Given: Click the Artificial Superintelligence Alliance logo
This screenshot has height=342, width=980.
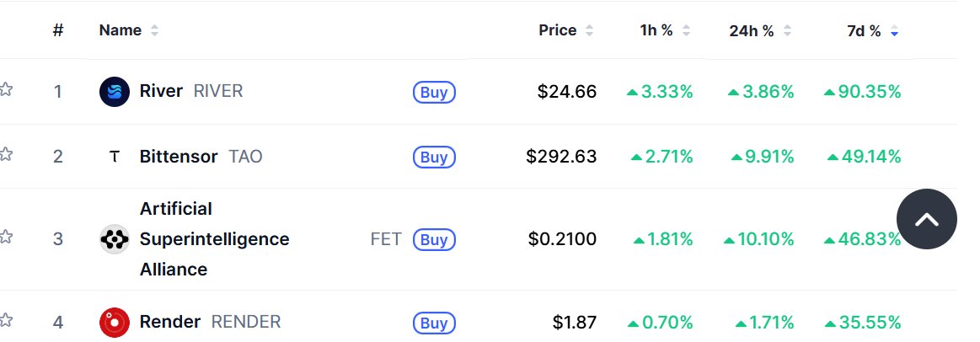Looking at the screenshot, I should click(114, 239).
